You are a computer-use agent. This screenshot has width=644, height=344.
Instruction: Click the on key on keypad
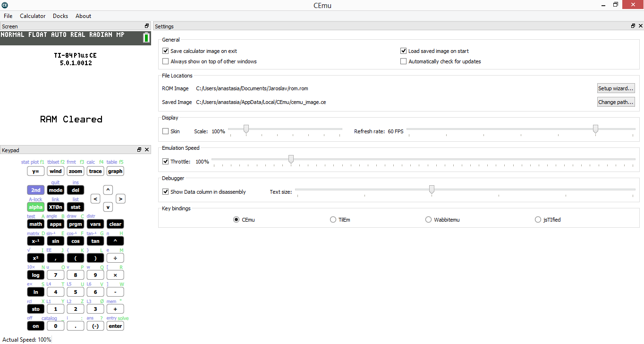36,326
